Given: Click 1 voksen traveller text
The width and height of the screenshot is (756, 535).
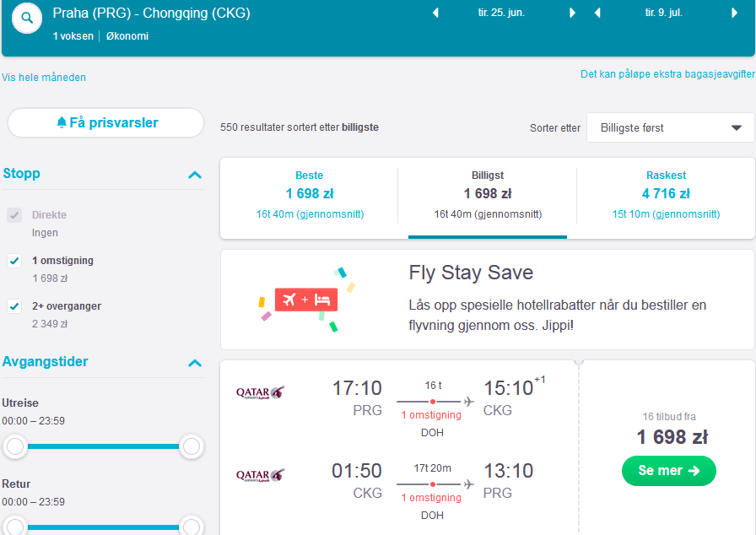Looking at the screenshot, I should pos(73,36).
